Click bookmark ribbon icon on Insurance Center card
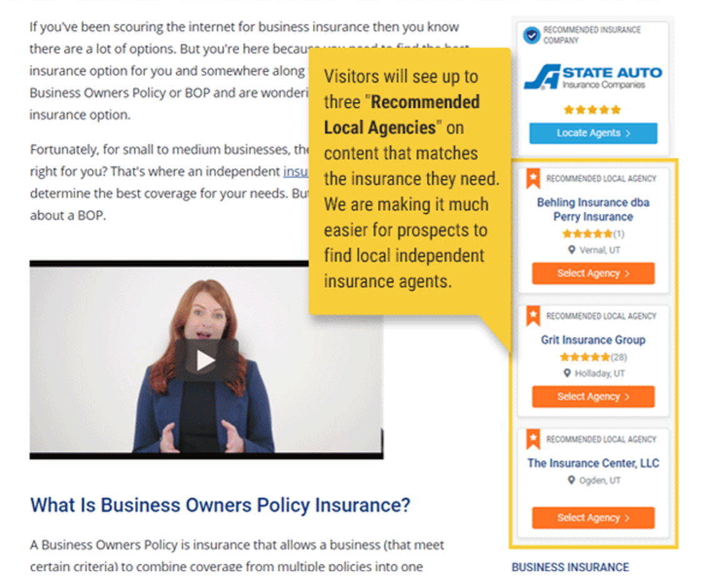This screenshot has width=706, height=588. click(534, 439)
